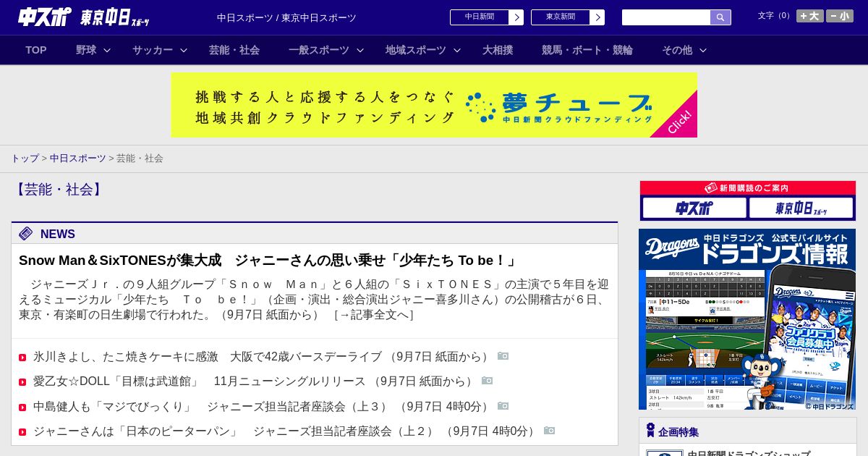868x456 pixels.
Task: Open Snow Man＆SixTONES headline article
Action: pos(269,261)
